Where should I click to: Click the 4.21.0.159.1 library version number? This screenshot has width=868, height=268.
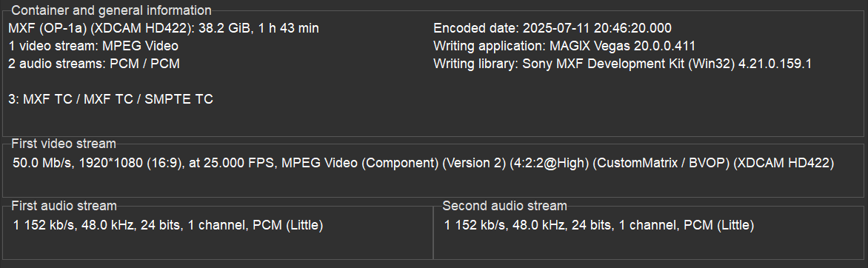coord(775,64)
